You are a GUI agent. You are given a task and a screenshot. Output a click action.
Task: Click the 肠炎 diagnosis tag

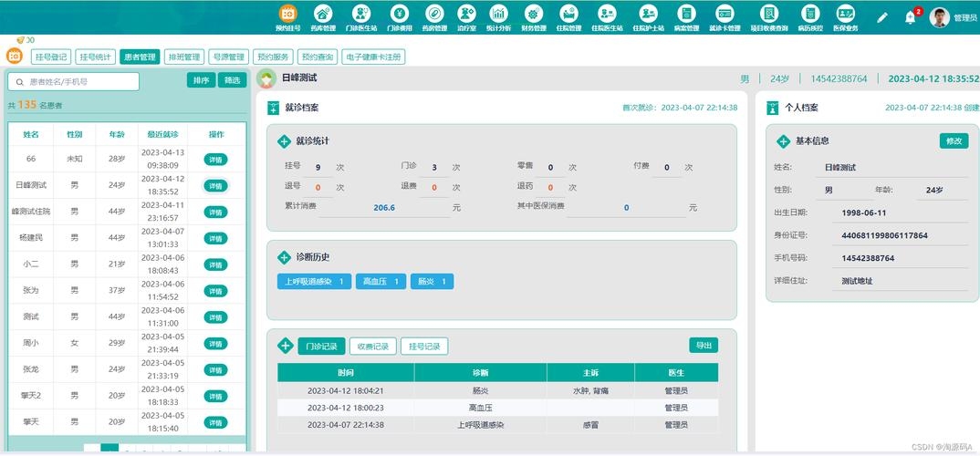[x=432, y=282]
